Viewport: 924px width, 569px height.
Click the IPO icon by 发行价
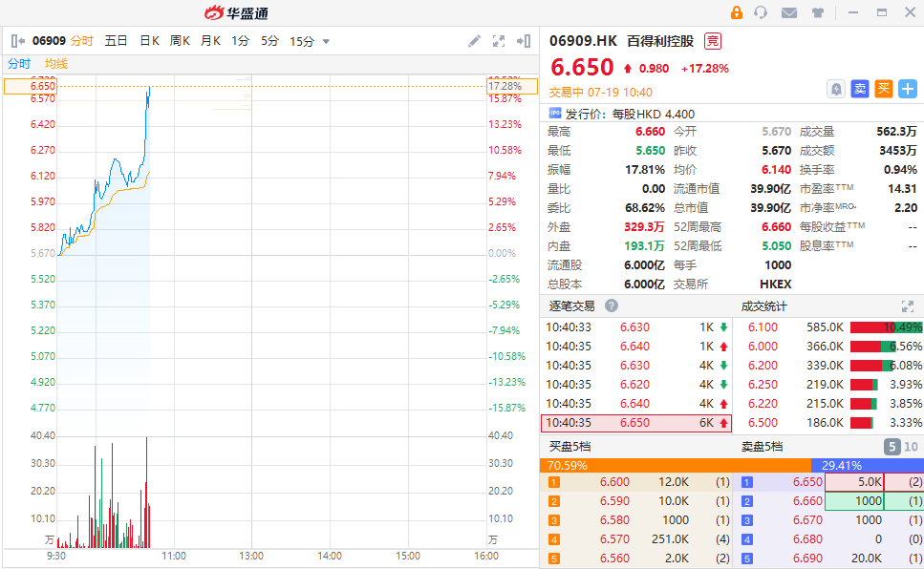(x=554, y=113)
